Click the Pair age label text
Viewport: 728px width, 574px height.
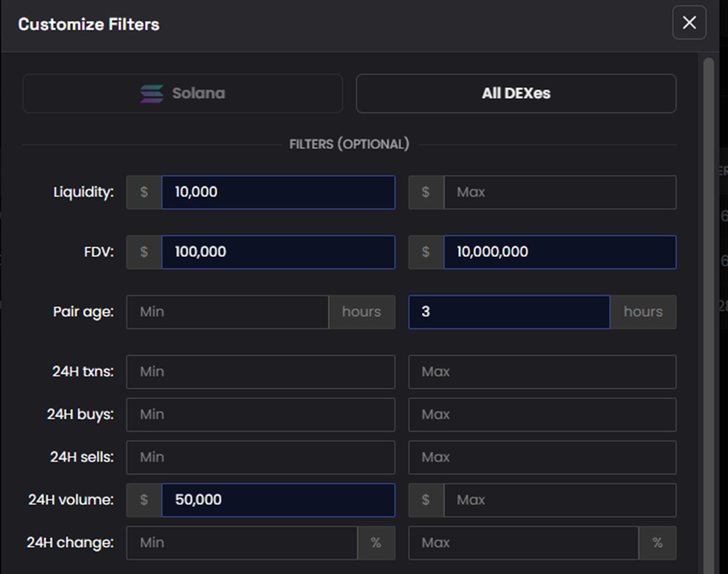(84, 312)
